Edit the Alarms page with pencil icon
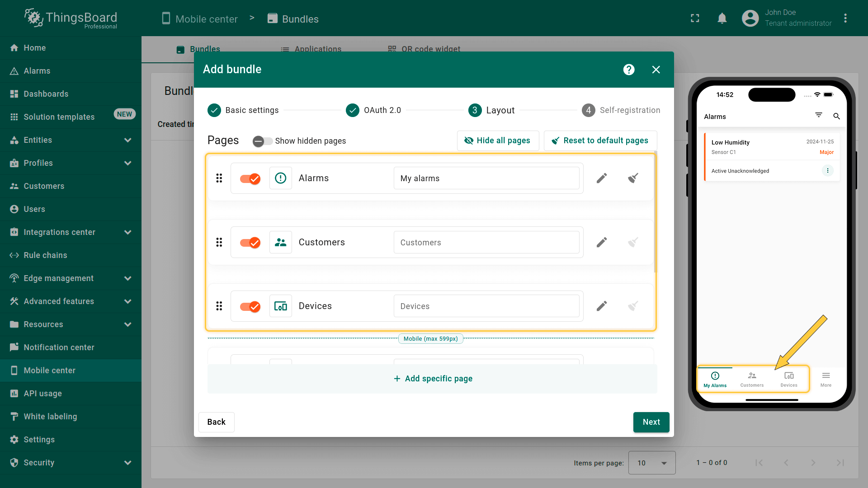The width and height of the screenshot is (868, 488). pyautogui.click(x=601, y=178)
